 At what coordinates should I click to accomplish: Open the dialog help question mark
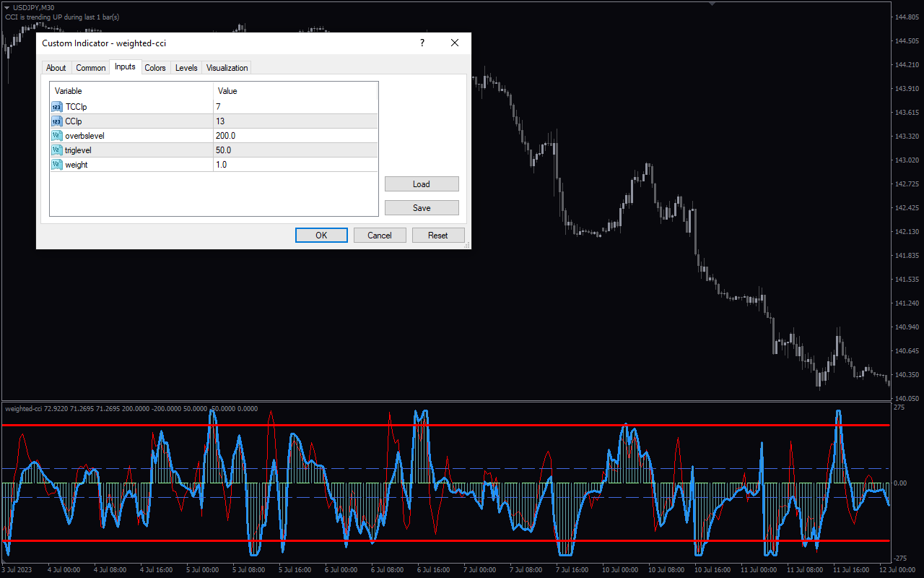pyautogui.click(x=422, y=43)
